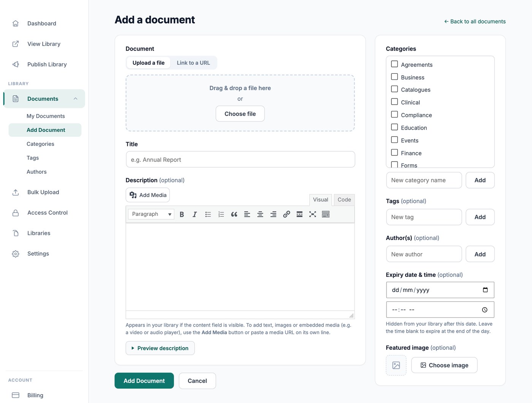Click the Bulk Upload icon
532x403 pixels.
[x=16, y=192]
